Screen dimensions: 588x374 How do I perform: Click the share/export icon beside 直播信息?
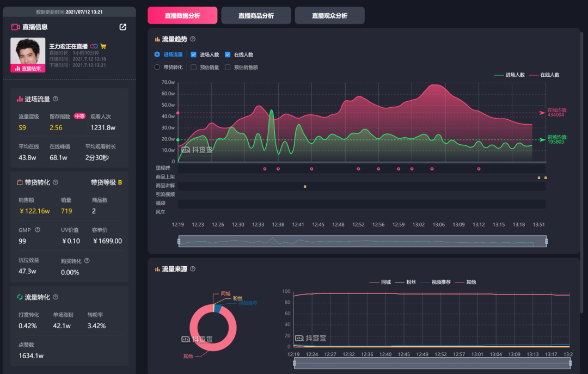coord(122,27)
